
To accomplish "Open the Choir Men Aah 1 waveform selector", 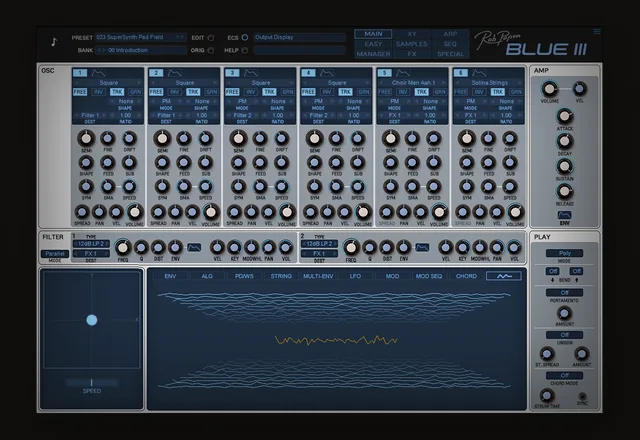I will click(413, 82).
